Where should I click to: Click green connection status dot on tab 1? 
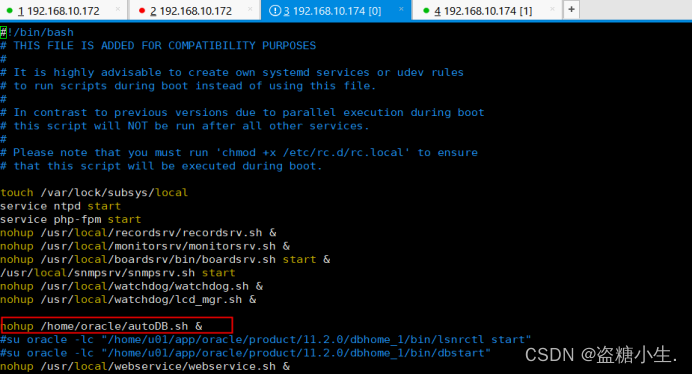[9, 11]
